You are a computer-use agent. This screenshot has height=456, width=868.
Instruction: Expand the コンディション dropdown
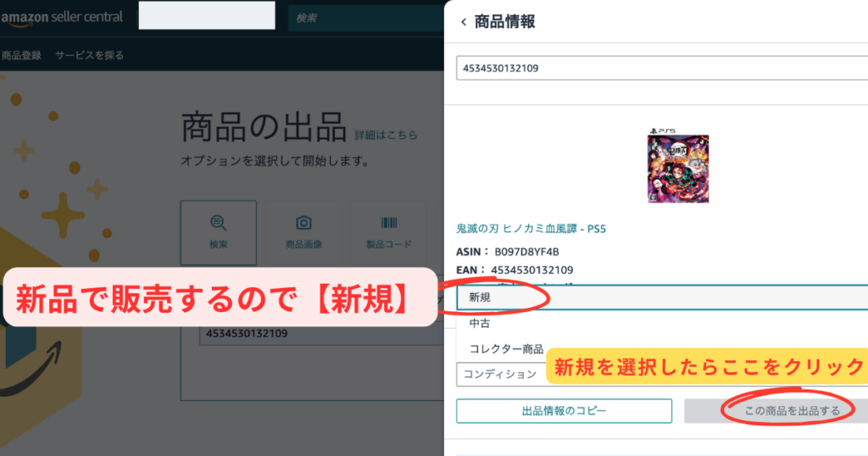coord(500,374)
